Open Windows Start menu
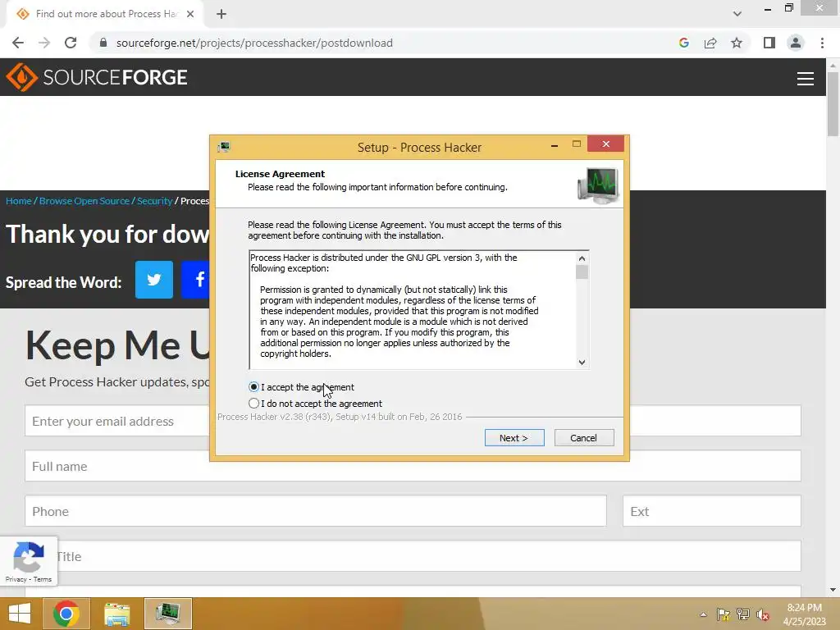Viewport: 840px width, 630px height. 20,614
